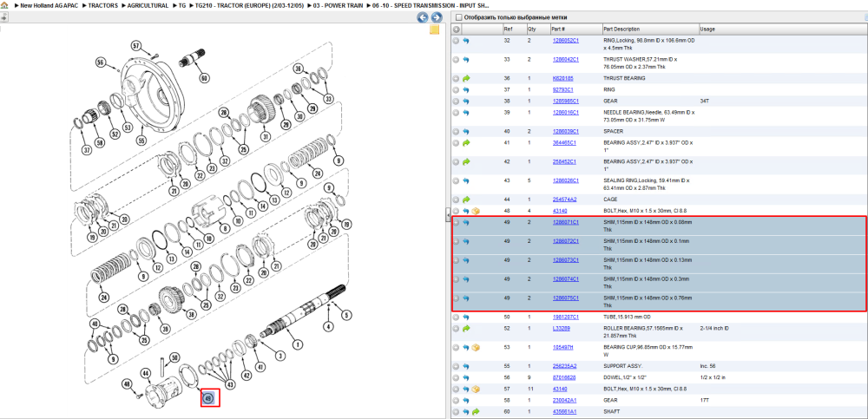Toggle the select circle for Ref 44 CAGE row

[457, 200]
